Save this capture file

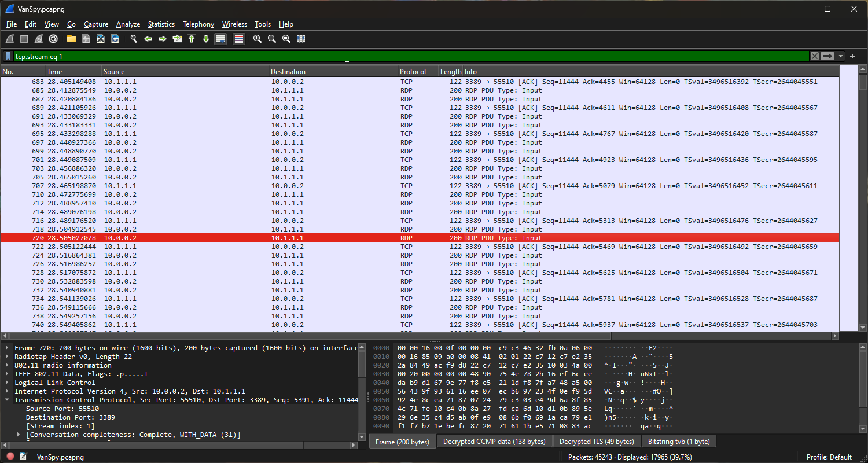pyautogui.click(x=86, y=39)
